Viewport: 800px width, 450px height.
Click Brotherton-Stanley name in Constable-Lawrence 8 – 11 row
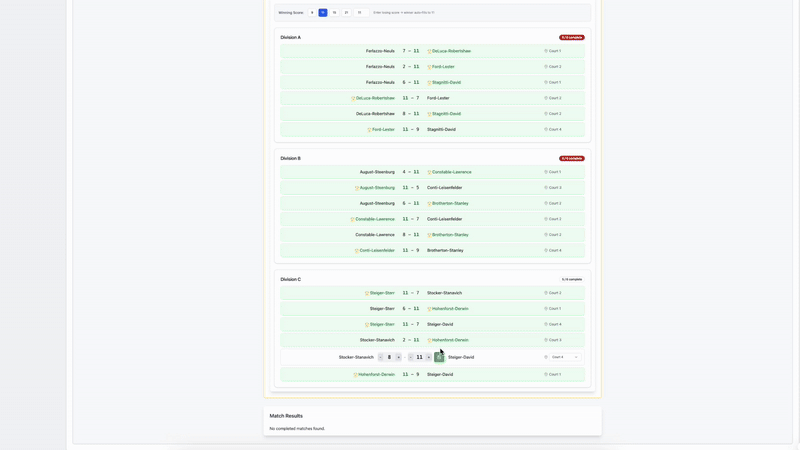point(450,235)
